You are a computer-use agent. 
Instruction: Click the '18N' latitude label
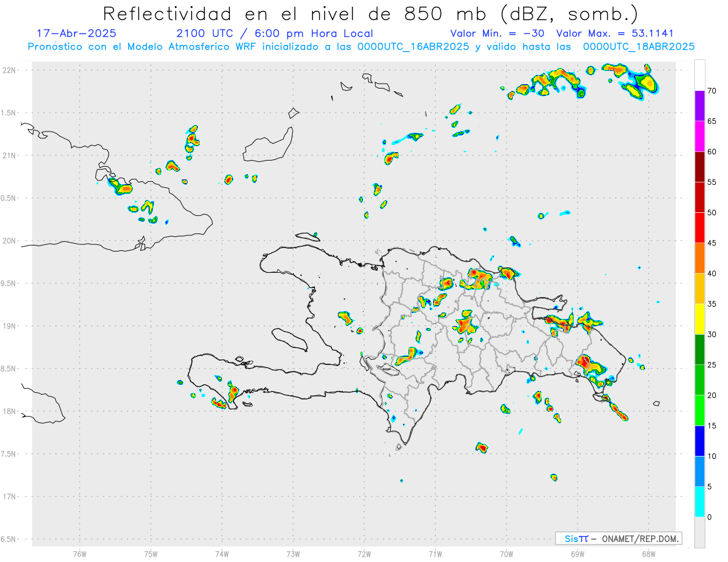(x=10, y=411)
